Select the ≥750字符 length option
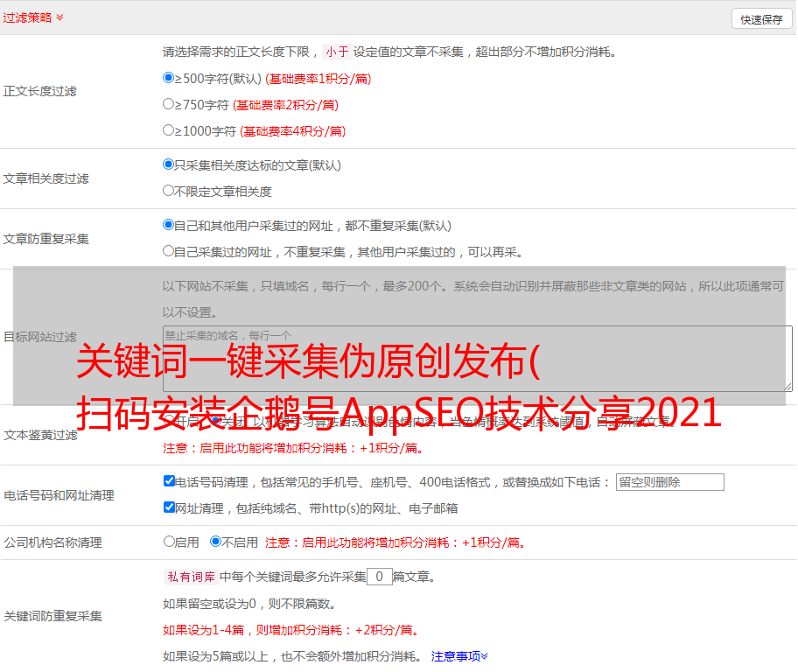Viewport: 798px width, 672px height. click(x=168, y=104)
